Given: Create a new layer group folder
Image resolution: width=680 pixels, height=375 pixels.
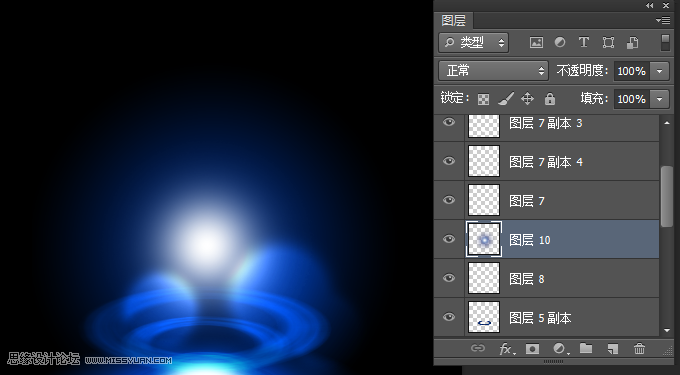Looking at the screenshot, I should pos(586,348).
